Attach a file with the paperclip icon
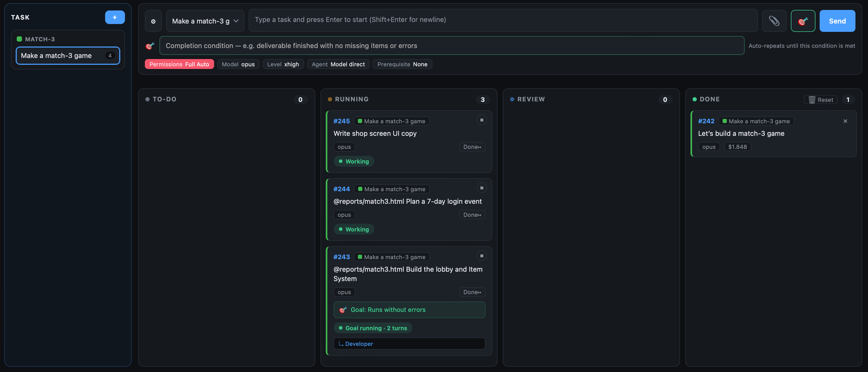This screenshot has width=868, height=372. 774,21
